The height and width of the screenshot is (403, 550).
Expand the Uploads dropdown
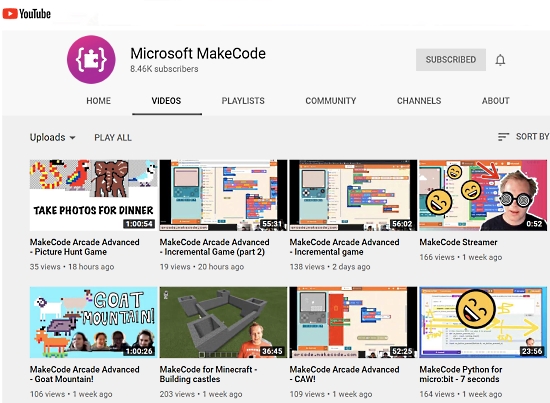pyautogui.click(x=52, y=137)
